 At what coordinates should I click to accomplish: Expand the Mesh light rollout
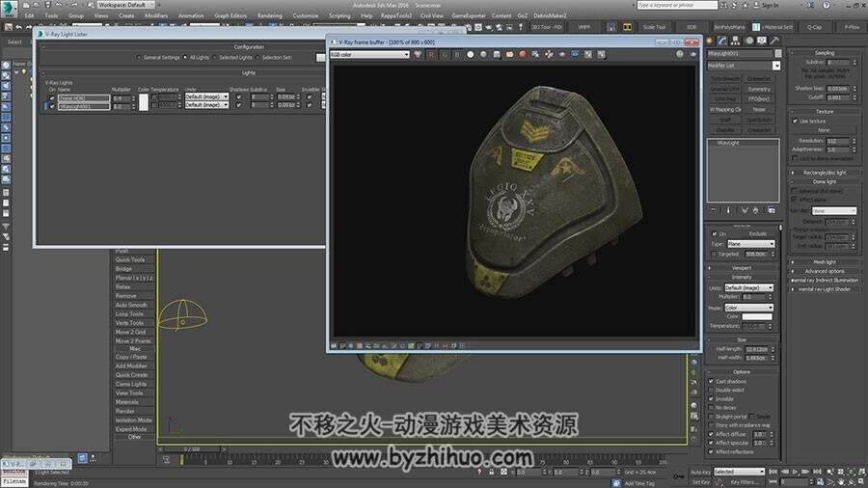point(825,262)
